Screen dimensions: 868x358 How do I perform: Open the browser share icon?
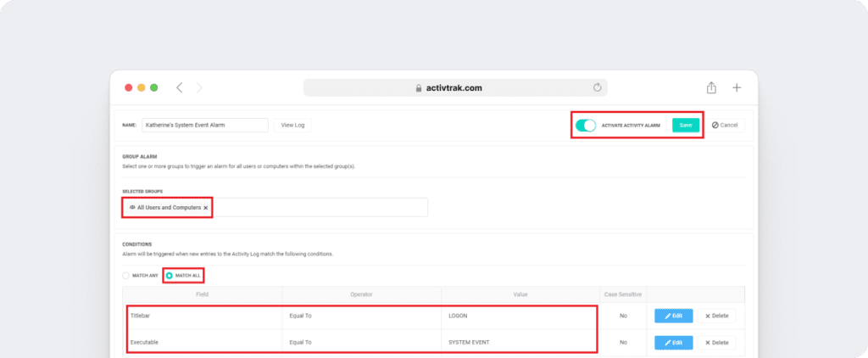tap(711, 87)
